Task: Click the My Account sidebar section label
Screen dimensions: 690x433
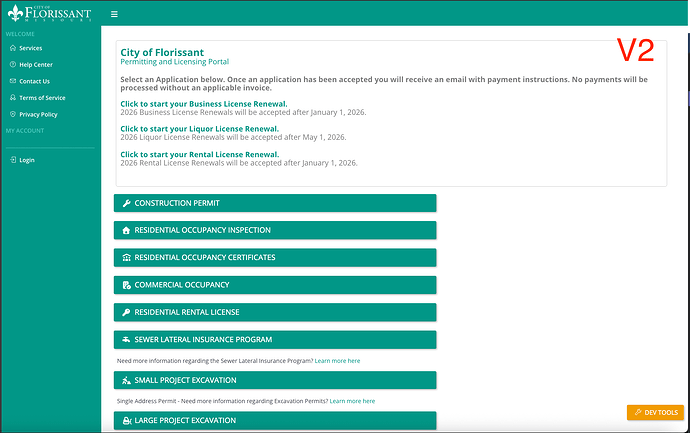Action: pyautogui.click(x=25, y=131)
